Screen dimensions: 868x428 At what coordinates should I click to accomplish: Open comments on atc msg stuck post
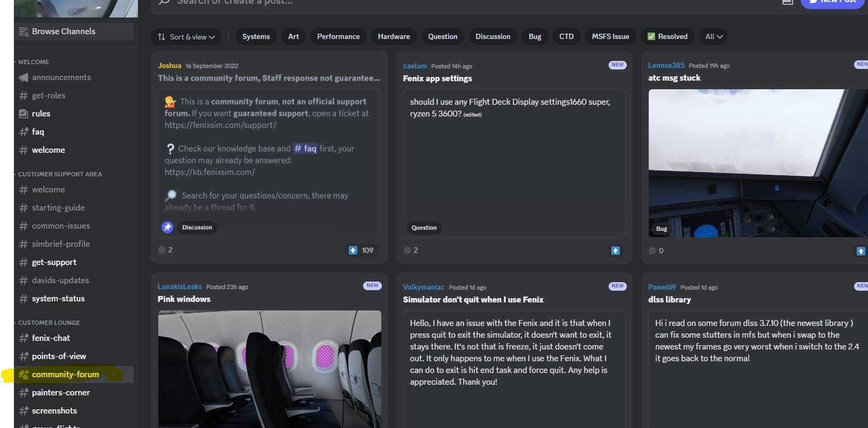click(x=656, y=250)
